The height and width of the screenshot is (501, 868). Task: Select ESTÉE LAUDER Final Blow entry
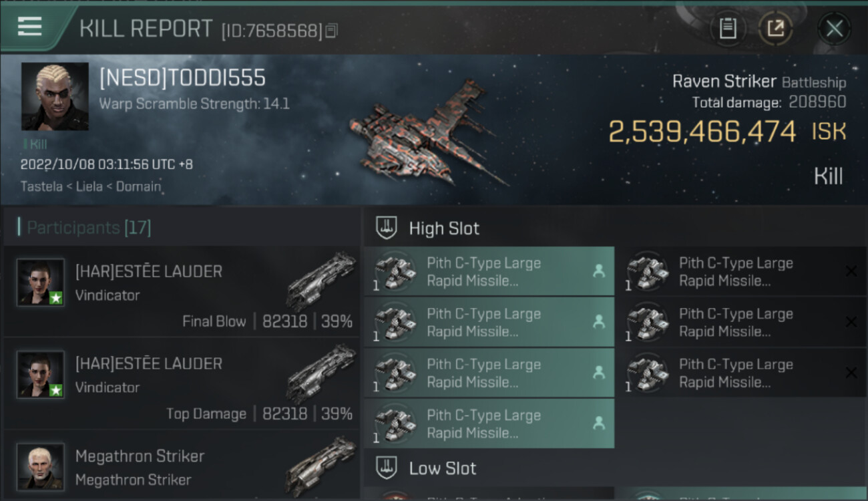[x=182, y=292]
